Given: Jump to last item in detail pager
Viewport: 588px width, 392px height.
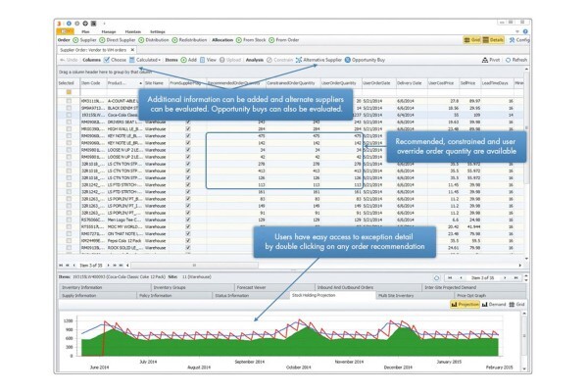Looking at the screenshot, I should (516, 278).
